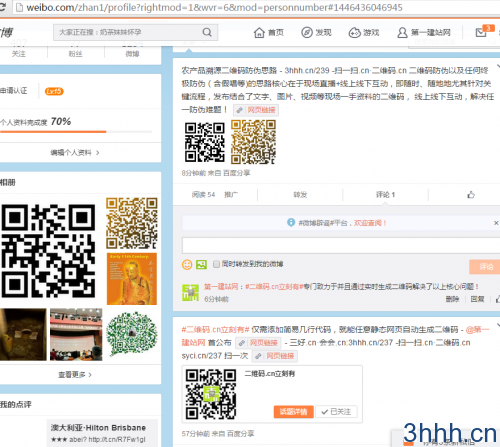The height and width of the screenshot is (447, 500).
Task: Click the browser address bar URL
Action: (214, 7)
